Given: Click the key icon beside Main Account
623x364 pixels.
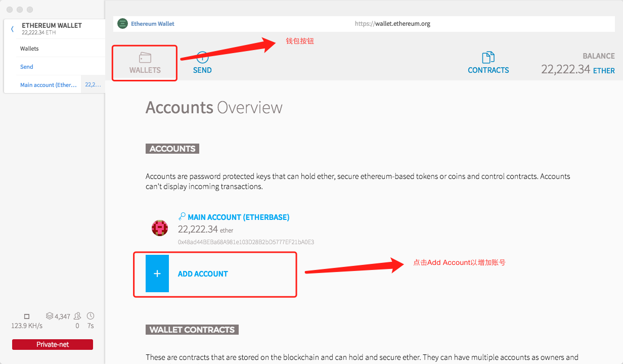Looking at the screenshot, I should tap(182, 216).
